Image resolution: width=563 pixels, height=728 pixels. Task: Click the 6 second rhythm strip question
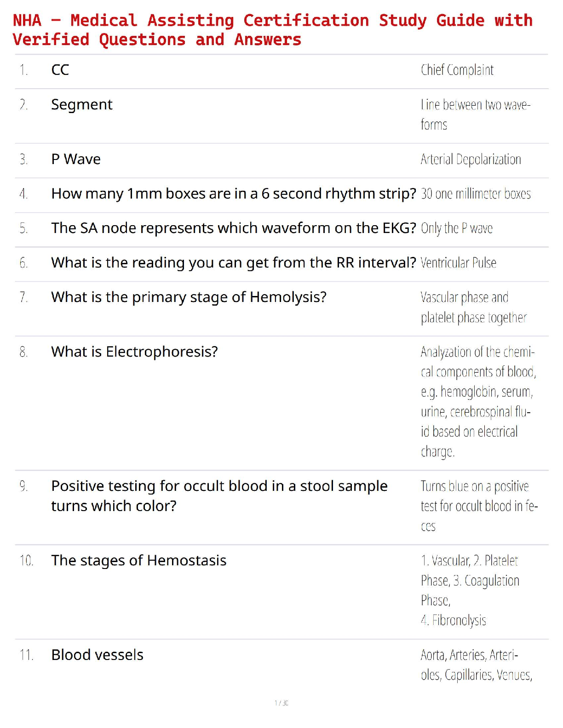pos(233,194)
